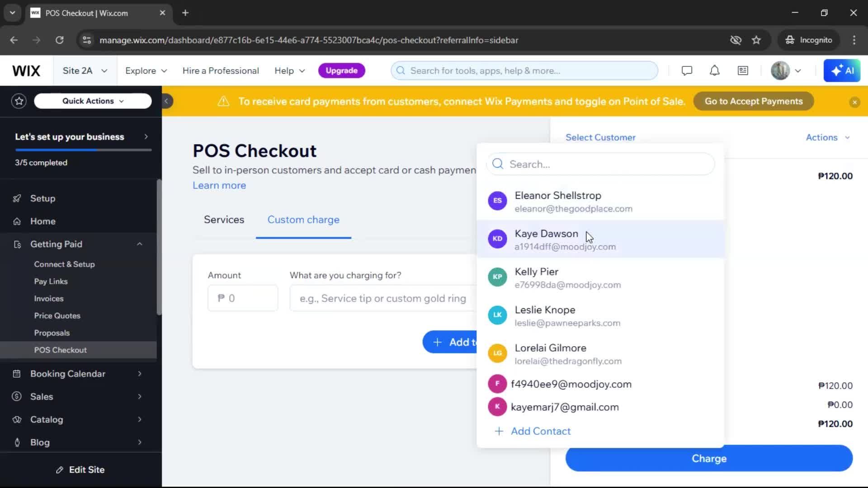Click the customer Search field

(x=600, y=164)
